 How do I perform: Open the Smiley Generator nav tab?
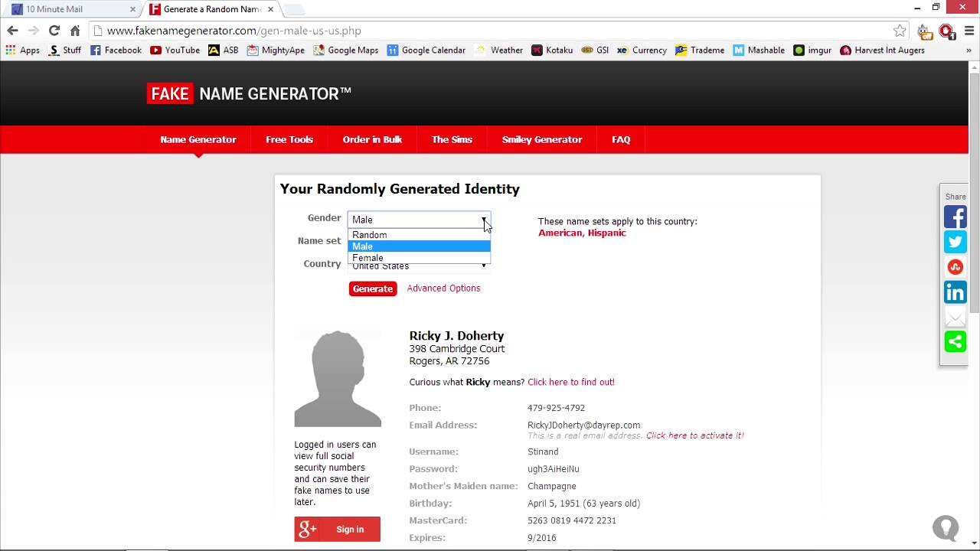[x=542, y=139]
